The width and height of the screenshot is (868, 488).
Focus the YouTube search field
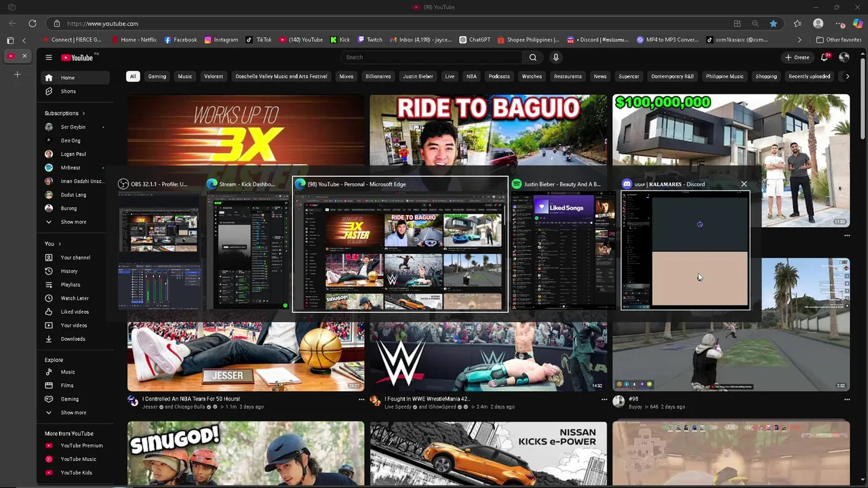[x=431, y=58]
